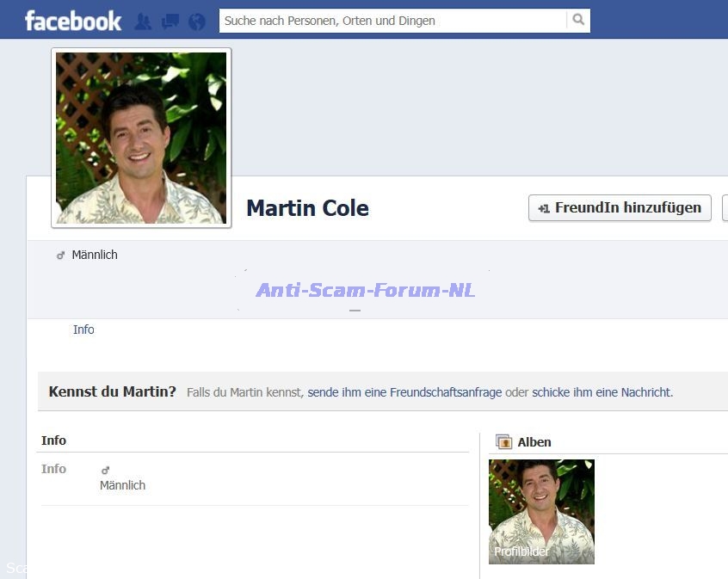Click the cut-off button beside FreundIn hinzufügen
Viewport: 728px width, 579px height.
pos(725,207)
